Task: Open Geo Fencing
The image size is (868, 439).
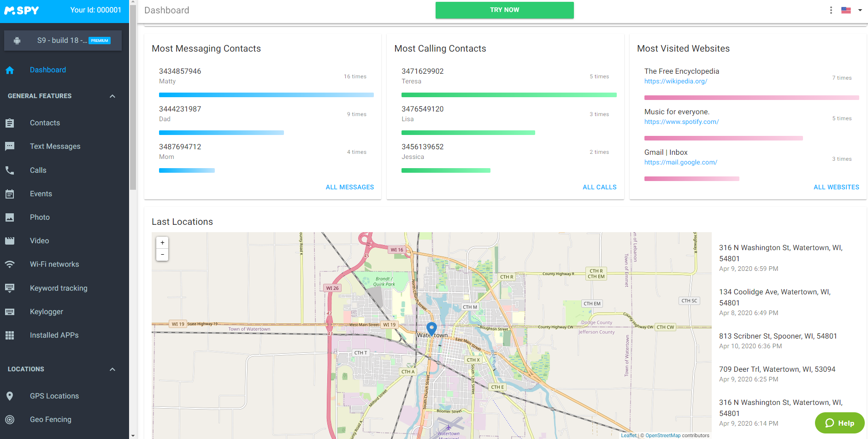Action: [x=51, y=420]
